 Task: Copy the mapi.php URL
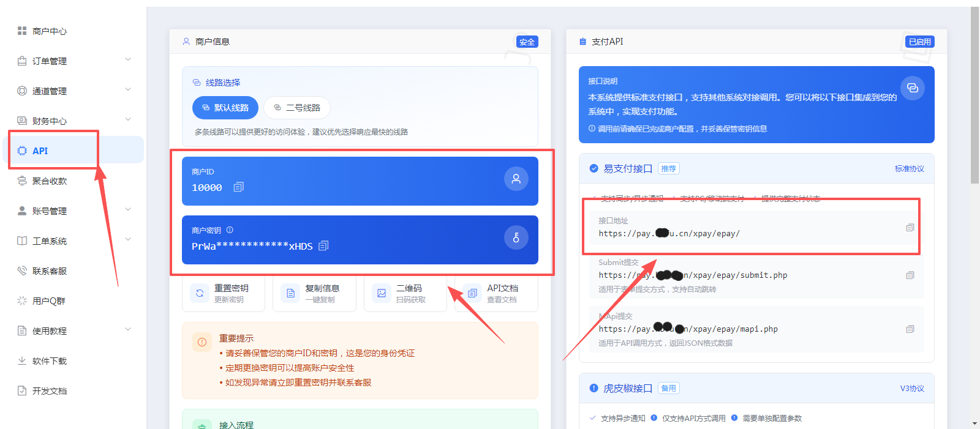pos(910,329)
